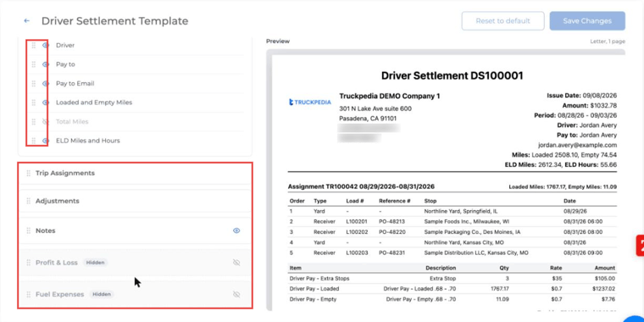This screenshot has width=644, height=322.
Task: Unhide the Profit & Loss section
Action: click(236, 263)
